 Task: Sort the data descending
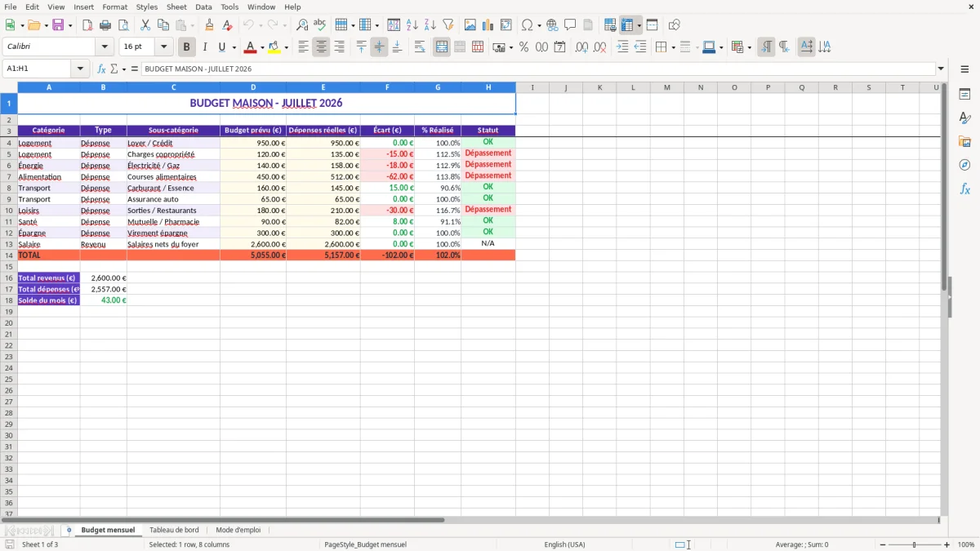(x=430, y=25)
